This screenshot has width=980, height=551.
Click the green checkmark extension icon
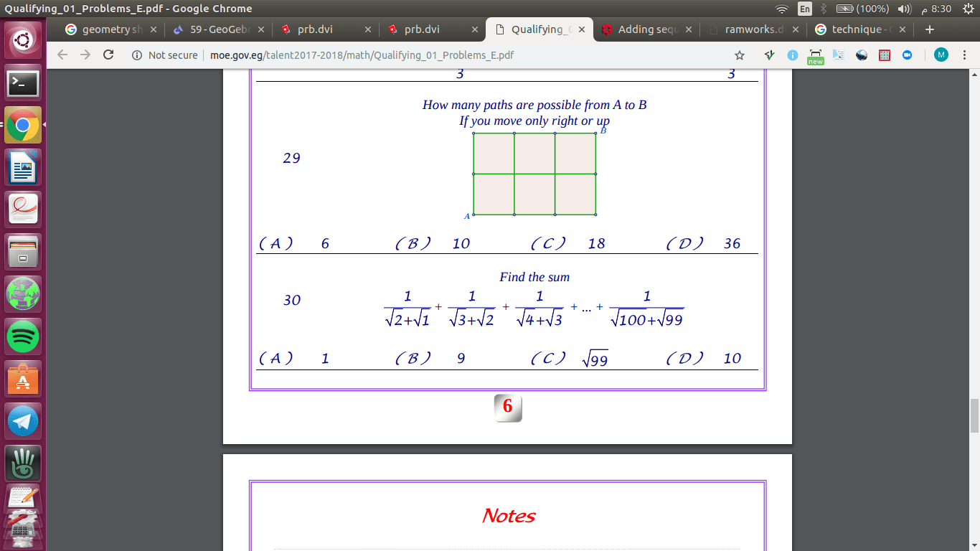tap(771, 55)
